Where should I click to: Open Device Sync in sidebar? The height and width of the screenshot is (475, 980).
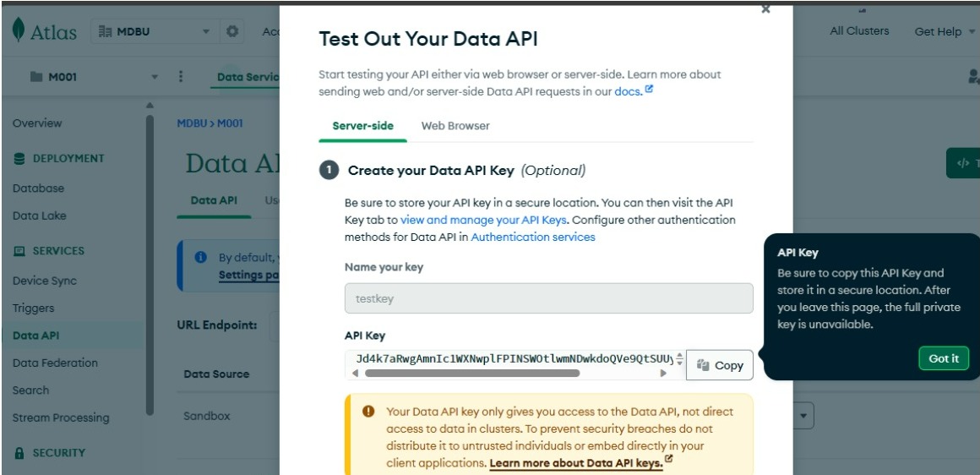tap(45, 281)
